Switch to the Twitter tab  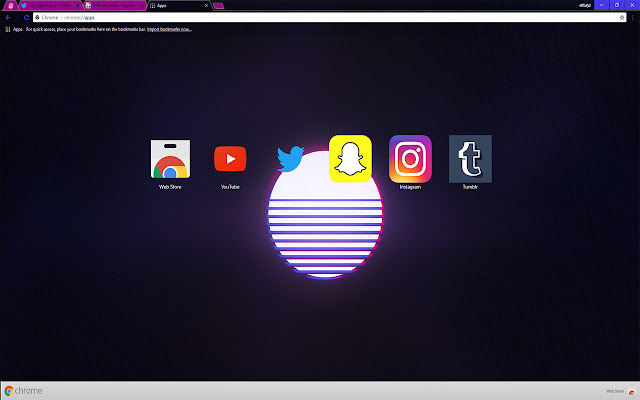click(49, 5)
